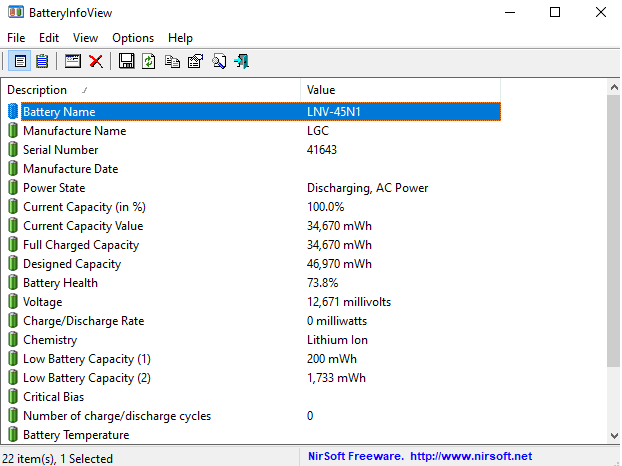
Task: Click the battery icon beside Battery Health
Action: pos(13,283)
